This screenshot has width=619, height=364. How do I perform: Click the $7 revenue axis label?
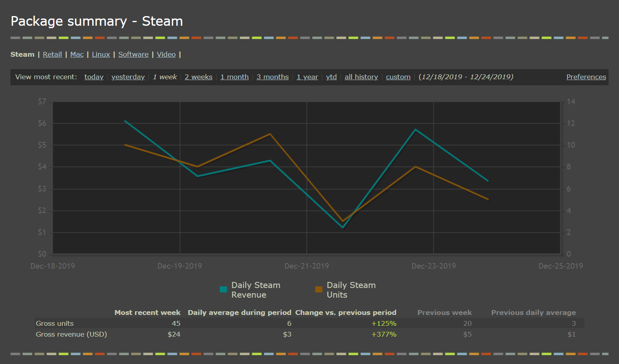(42, 101)
